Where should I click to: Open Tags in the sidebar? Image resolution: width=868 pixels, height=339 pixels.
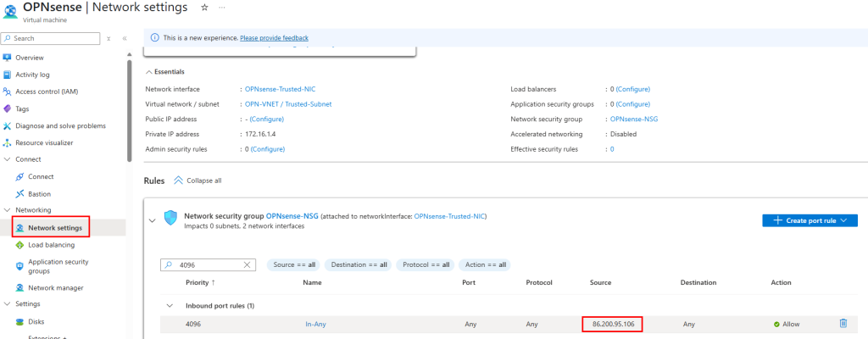(22, 108)
